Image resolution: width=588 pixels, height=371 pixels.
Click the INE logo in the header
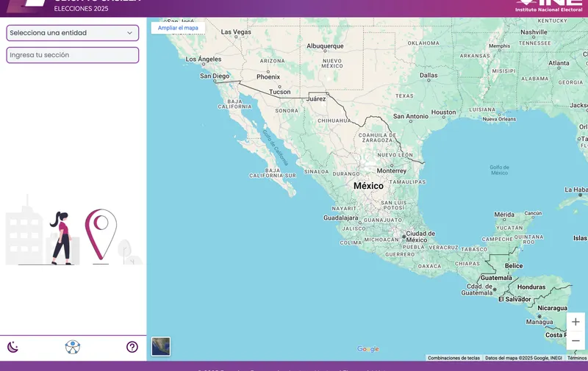(548, 6)
